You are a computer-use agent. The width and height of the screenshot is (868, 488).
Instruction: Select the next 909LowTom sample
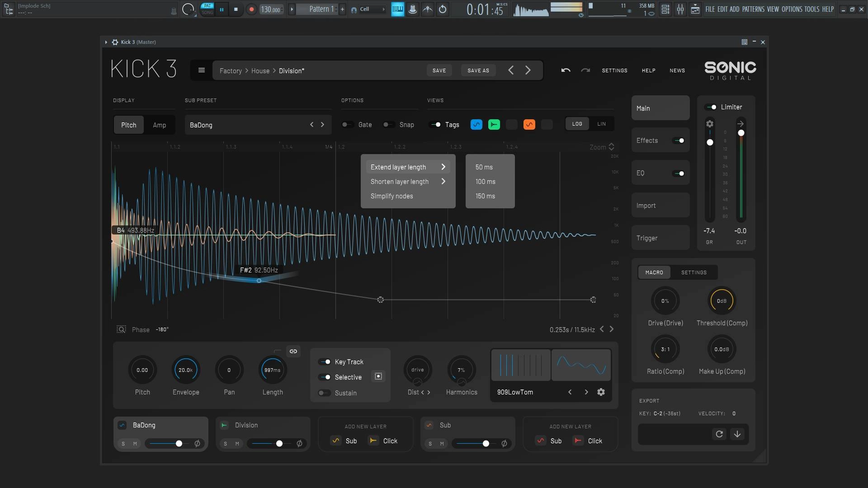point(586,392)
